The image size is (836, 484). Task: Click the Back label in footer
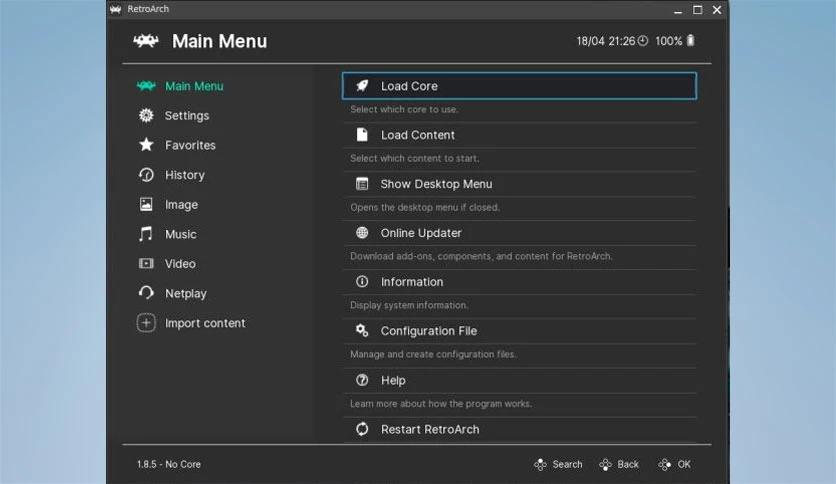click(x=628, y=464)
